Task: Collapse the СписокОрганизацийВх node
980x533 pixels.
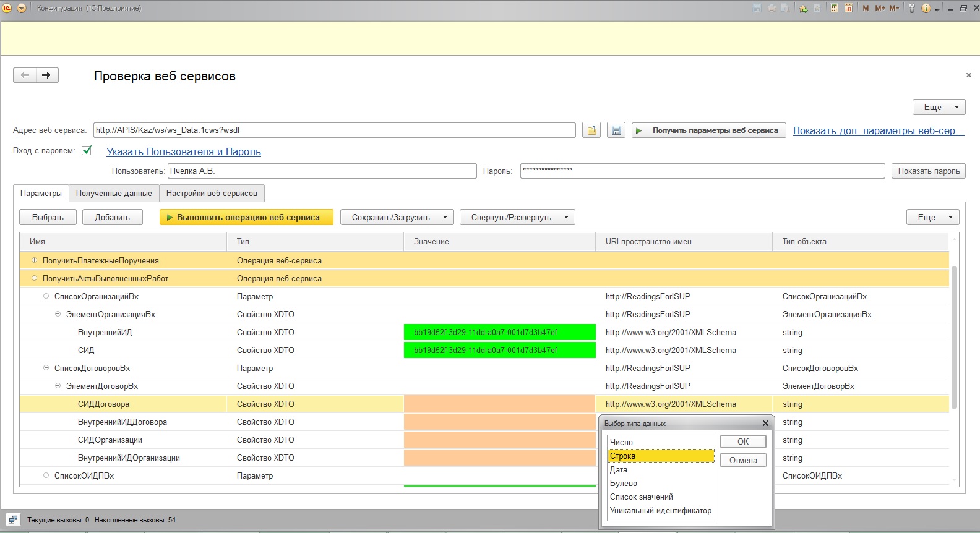Action: (46, 296)
